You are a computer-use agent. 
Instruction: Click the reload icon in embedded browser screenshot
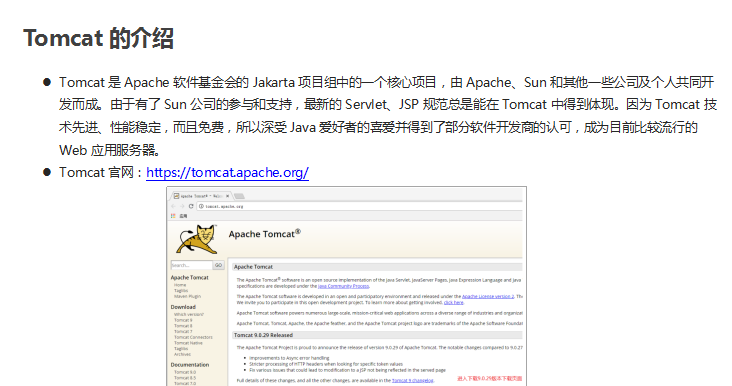(x=190, y=206)
